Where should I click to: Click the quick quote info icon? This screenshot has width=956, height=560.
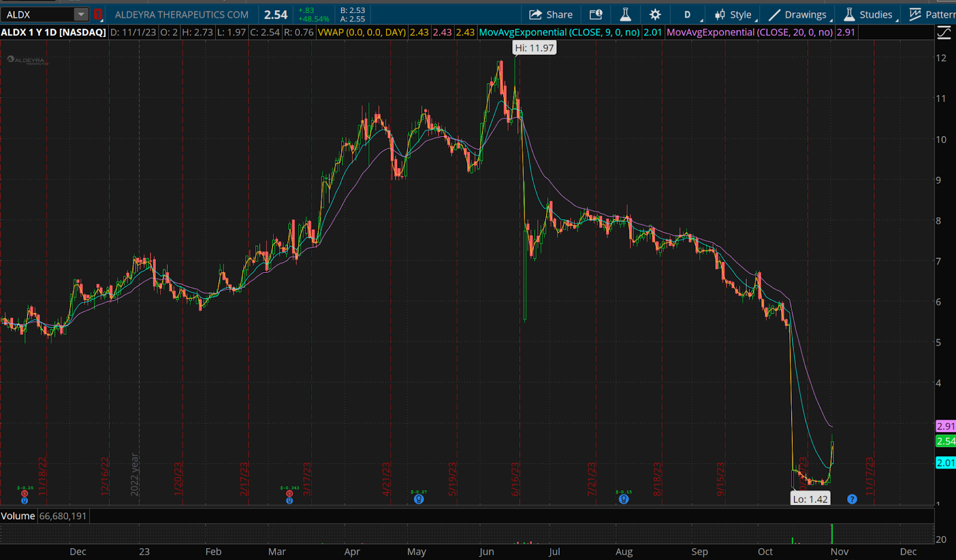coord(596,14)
